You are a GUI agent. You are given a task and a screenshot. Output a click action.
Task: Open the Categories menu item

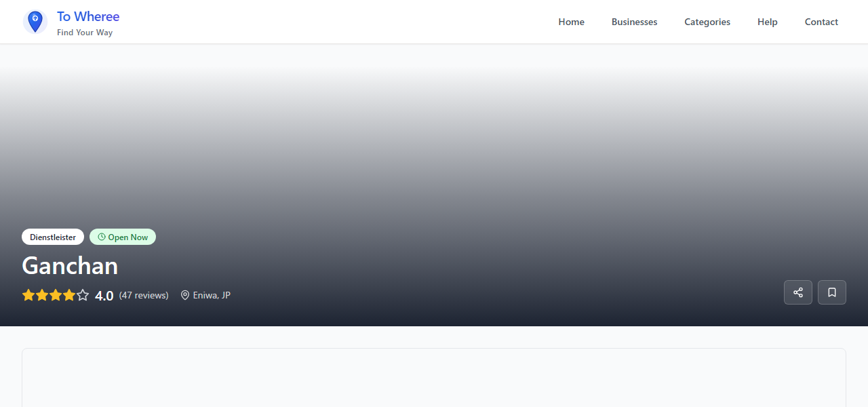click(707, 22)
